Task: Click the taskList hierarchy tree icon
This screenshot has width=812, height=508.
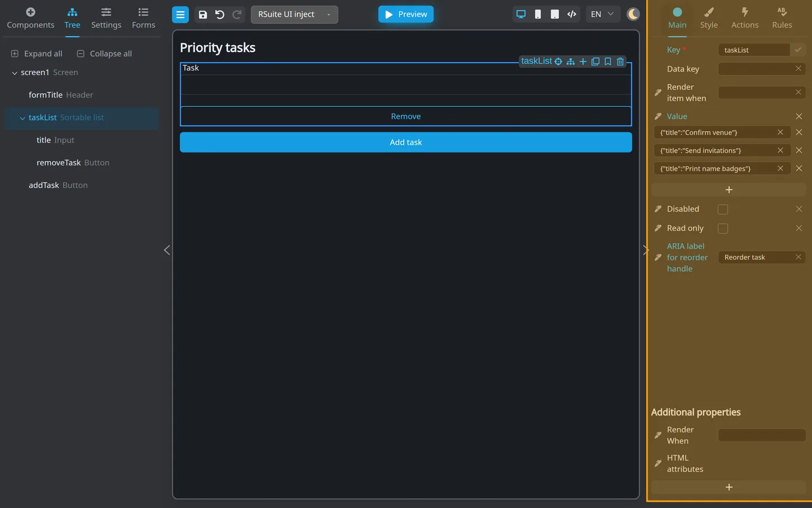Action: coord(571,62)
